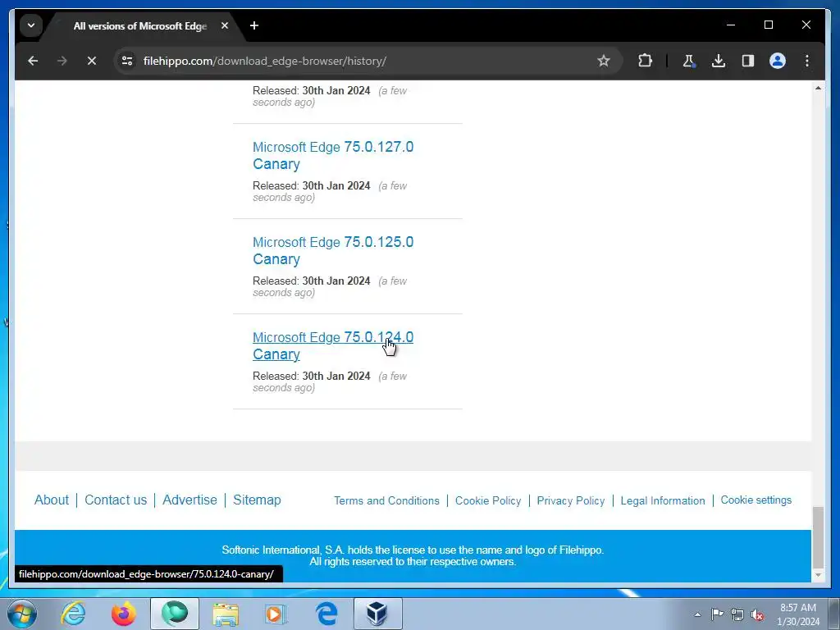The image size is (840, 630).
Task: Open the Windows Start menu
Action: coord(22,614)
